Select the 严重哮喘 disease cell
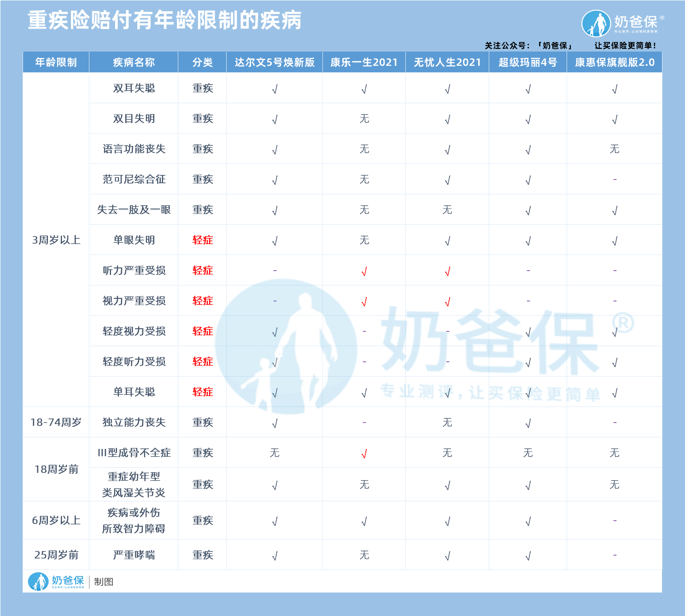685x616 pixels. pyautogui.click(x=134, y=555)
